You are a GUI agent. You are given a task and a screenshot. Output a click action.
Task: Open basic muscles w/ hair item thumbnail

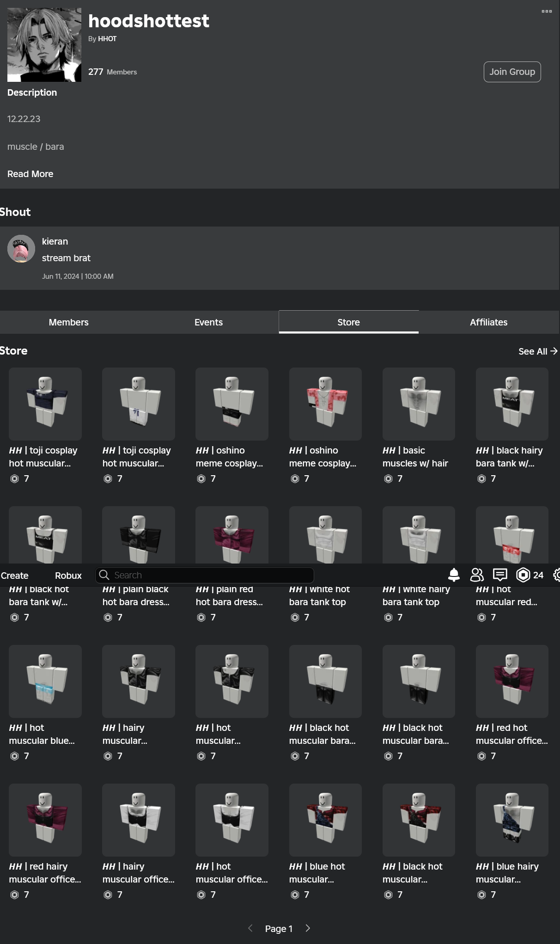click(419, 404)
